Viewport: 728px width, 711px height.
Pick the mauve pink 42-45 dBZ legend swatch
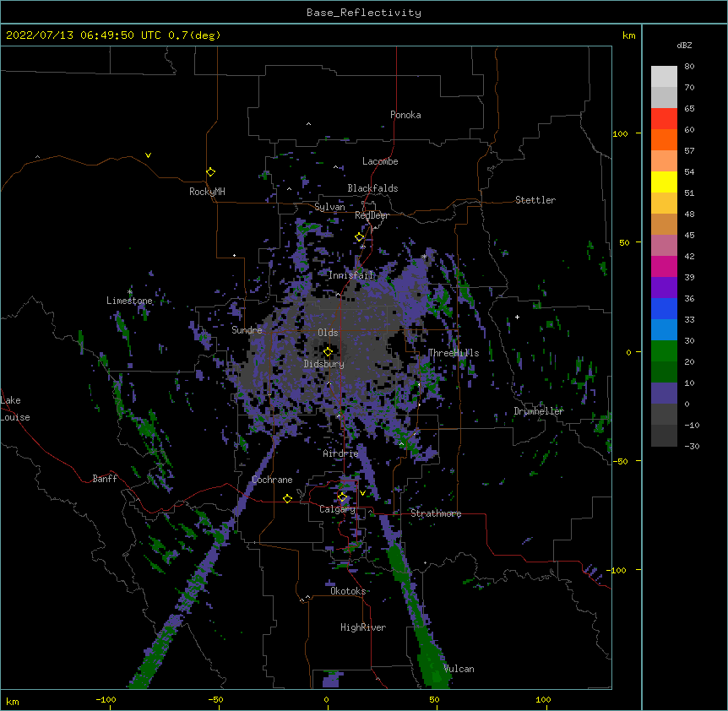(x=664, y=246)
